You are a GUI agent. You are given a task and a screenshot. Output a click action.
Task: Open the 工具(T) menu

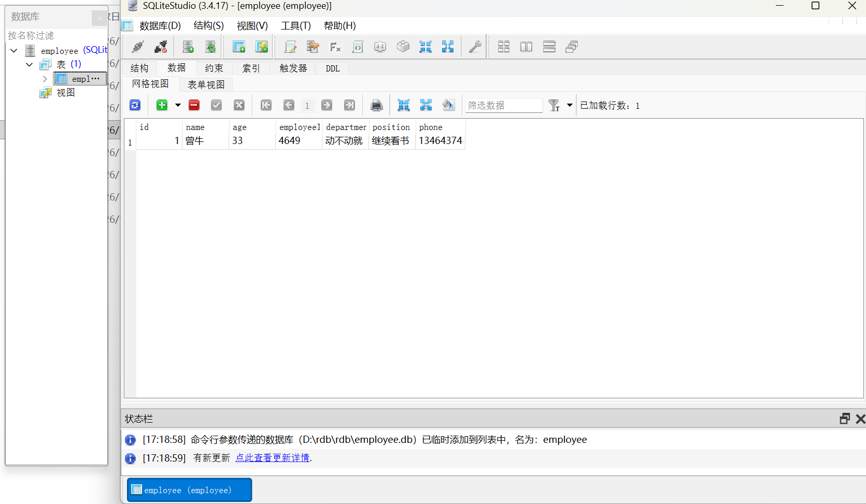point(295,26)
